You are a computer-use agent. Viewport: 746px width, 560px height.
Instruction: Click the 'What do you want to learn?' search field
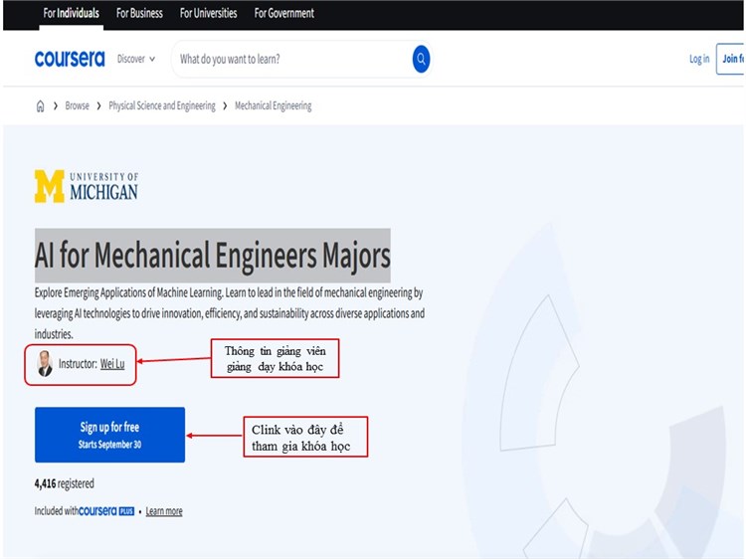pyautogui.click(x=288, y=60)
